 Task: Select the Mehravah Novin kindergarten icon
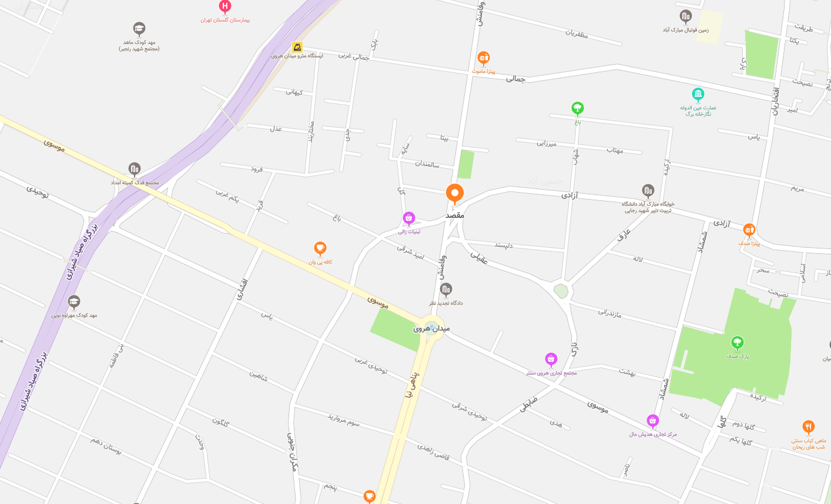(x=74, y=302)
